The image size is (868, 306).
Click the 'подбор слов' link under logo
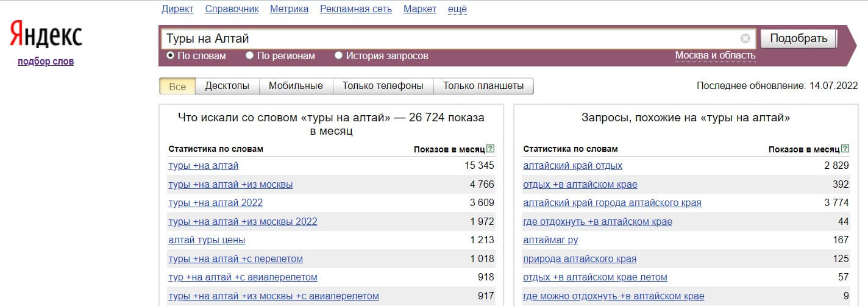coord(46,61)
